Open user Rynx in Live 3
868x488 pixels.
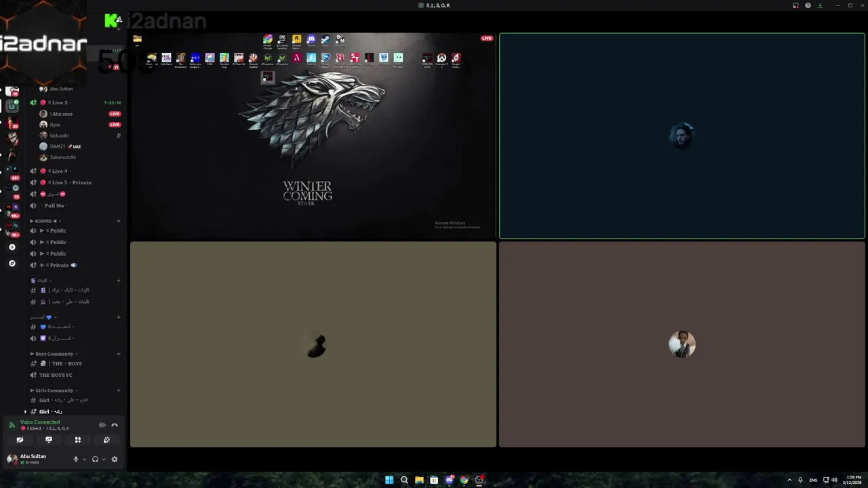80,125
